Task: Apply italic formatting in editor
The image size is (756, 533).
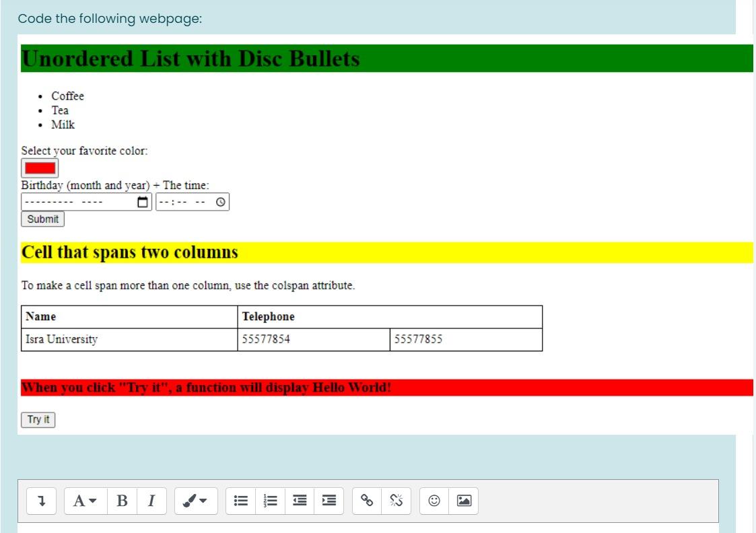Action: click(151, 501)
